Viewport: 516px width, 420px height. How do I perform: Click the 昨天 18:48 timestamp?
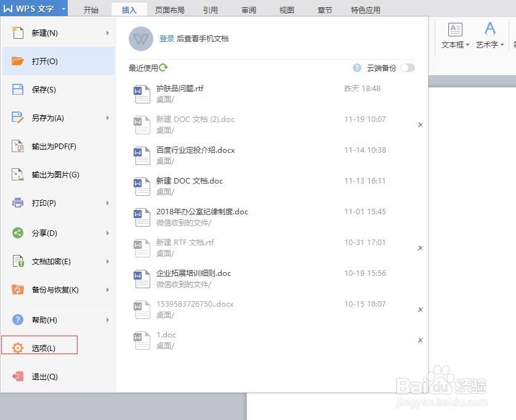pyautogui.click(x=362, y=89)
